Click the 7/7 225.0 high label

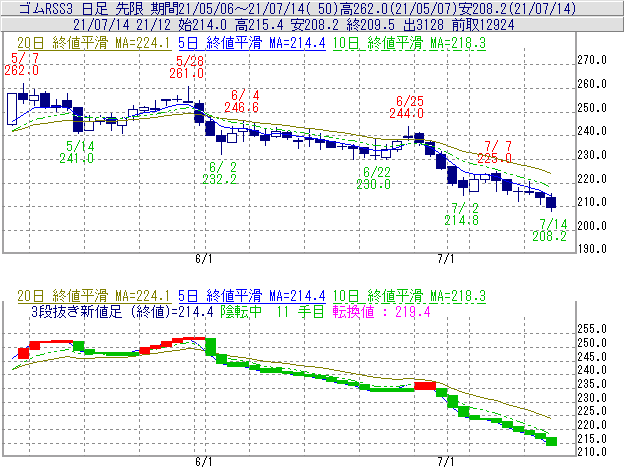pyautogui.click(x=495, y=152)
